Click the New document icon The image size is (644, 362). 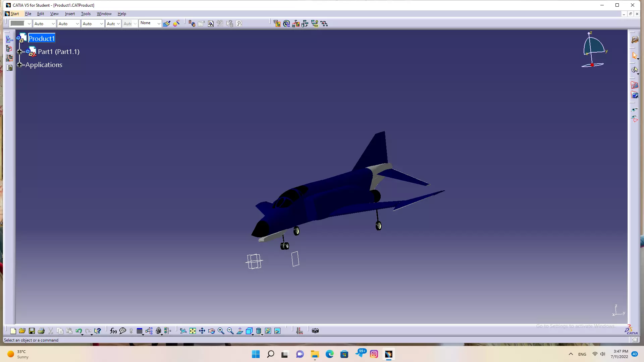point(13,331)
